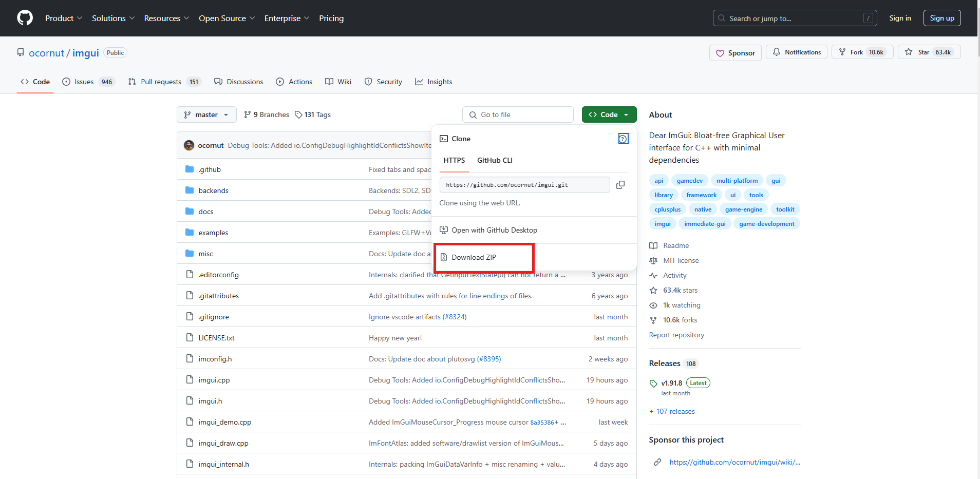Click the GitHub logo icon
The width and height of the screenshot is (980, 479).
(25, 18)
